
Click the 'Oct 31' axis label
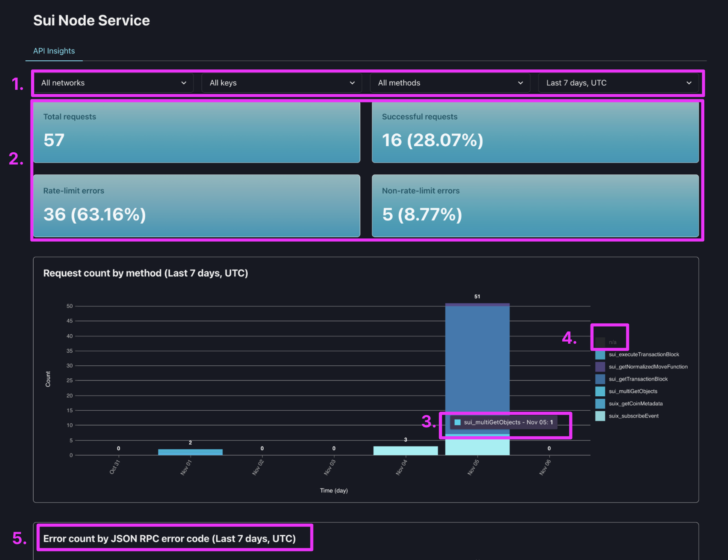115,467
